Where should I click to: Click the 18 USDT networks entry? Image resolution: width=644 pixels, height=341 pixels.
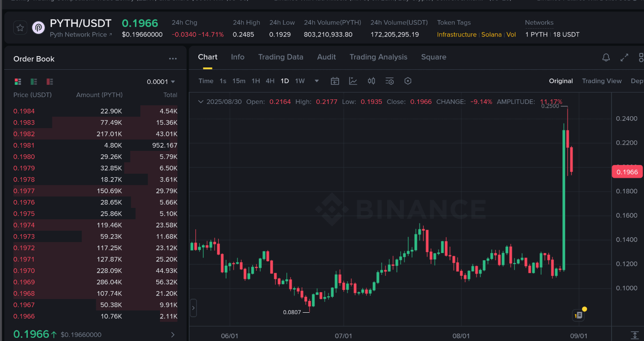point(566,35)
